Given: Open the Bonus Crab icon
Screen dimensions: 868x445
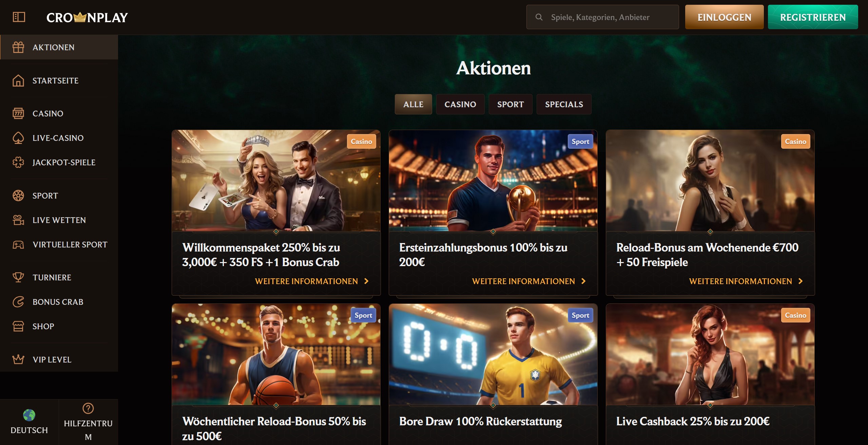Looking at the screenshot, I should [x=18, y=302].
